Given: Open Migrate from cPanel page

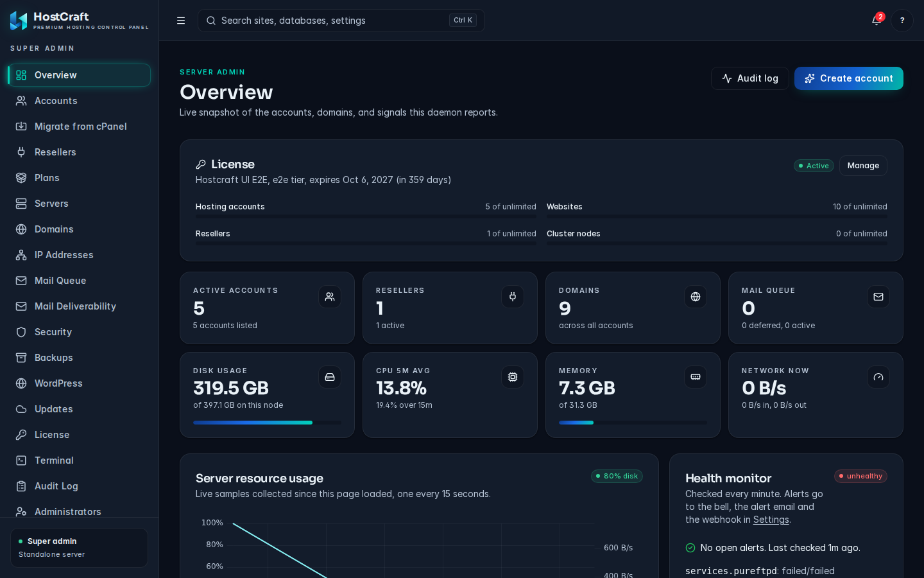Looking at the screenshot, I should (x=79, y=127).
